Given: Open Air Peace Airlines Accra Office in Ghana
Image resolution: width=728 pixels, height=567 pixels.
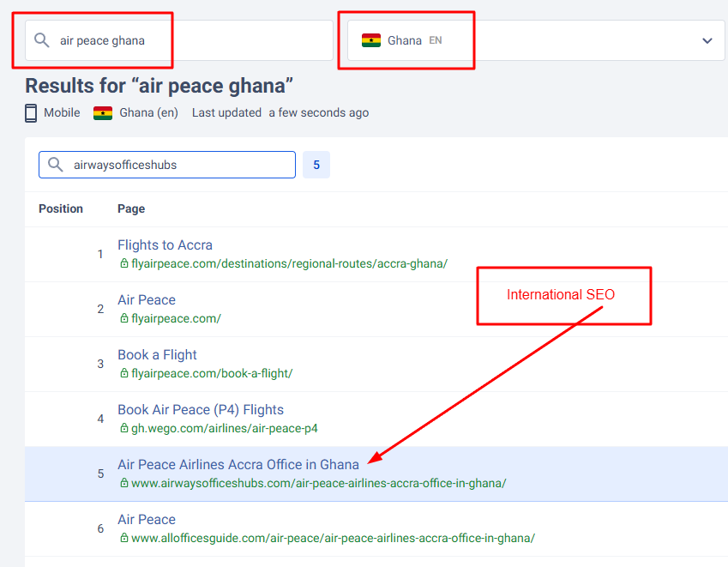Looking at the screenshot, I should coord(238,464).
